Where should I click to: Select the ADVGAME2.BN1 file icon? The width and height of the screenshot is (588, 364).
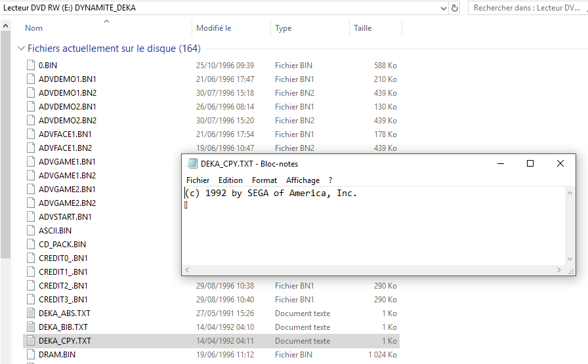31,190
